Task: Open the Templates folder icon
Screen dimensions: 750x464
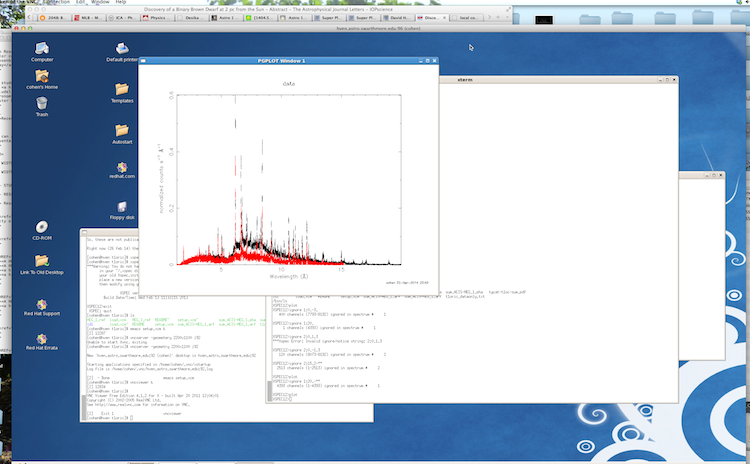Action: [x=122, y=90]
